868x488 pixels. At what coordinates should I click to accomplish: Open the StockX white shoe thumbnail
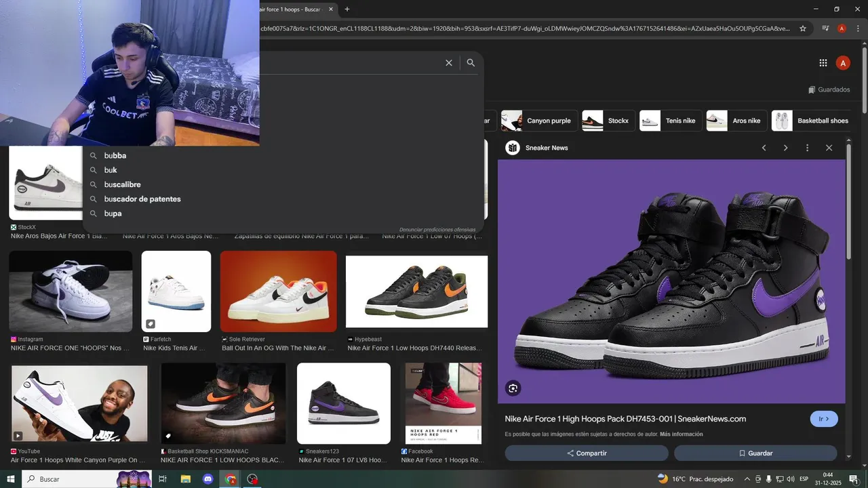click(45, 183)
